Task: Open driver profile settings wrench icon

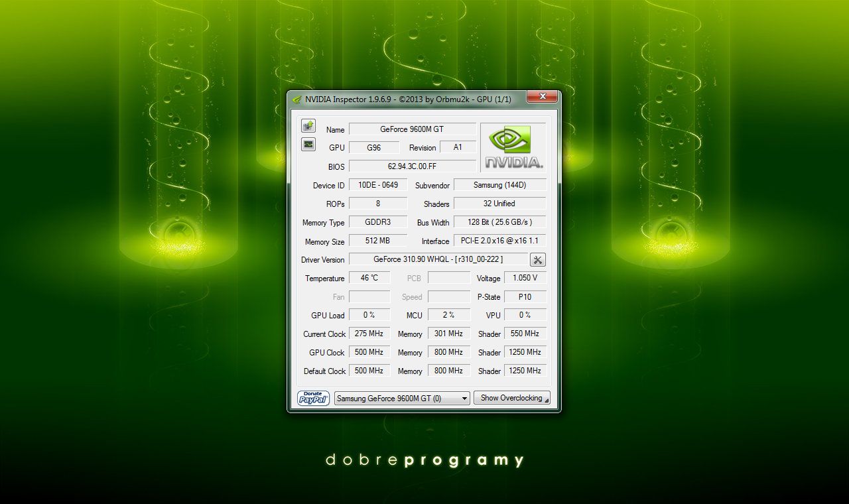Action: [538, 260]
